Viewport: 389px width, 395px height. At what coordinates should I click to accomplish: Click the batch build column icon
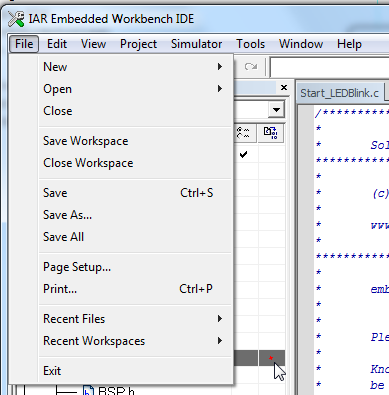tap(271, 133)
